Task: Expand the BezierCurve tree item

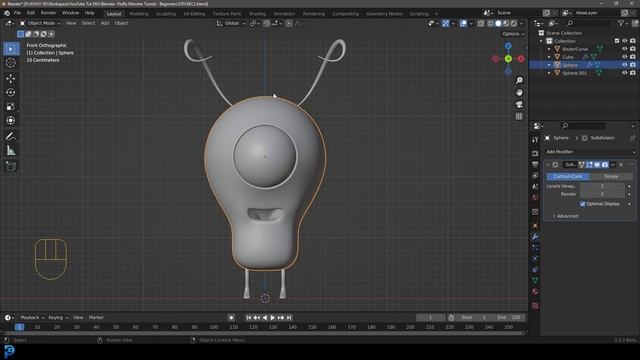Action: pos(549,49)
